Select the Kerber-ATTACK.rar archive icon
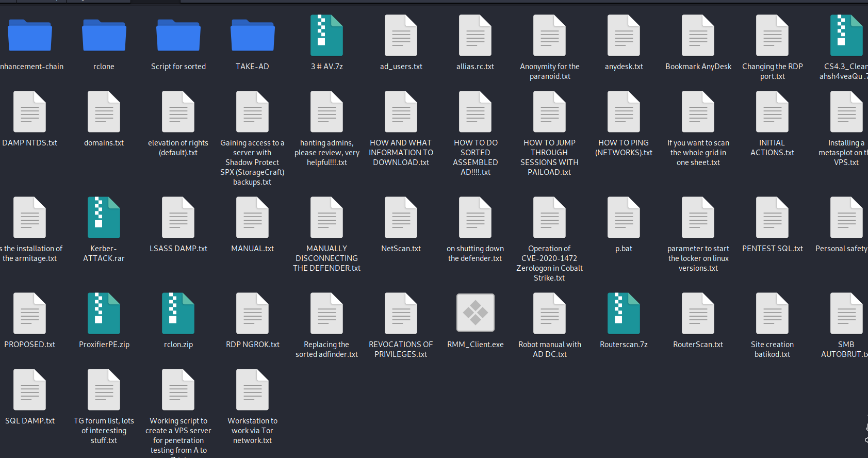 pyautogui.click(x=104, y=217)
